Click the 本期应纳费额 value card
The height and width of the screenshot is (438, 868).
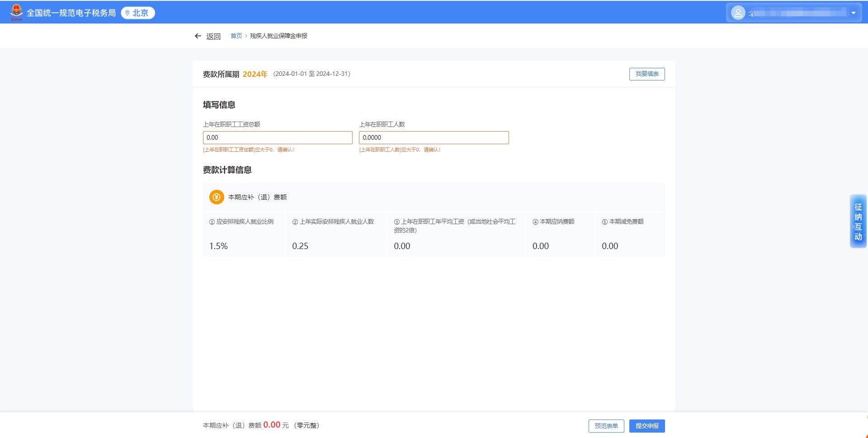pyautogui.click(x=559, y=235)
